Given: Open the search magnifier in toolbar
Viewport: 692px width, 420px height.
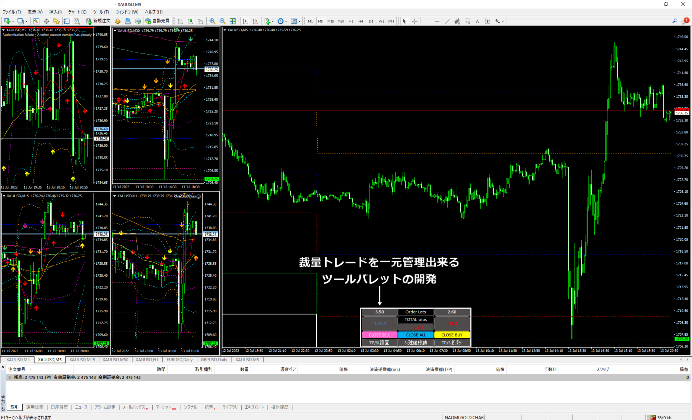Looking at the screenshot, I should pyautogui.click(x=675, y=21).
